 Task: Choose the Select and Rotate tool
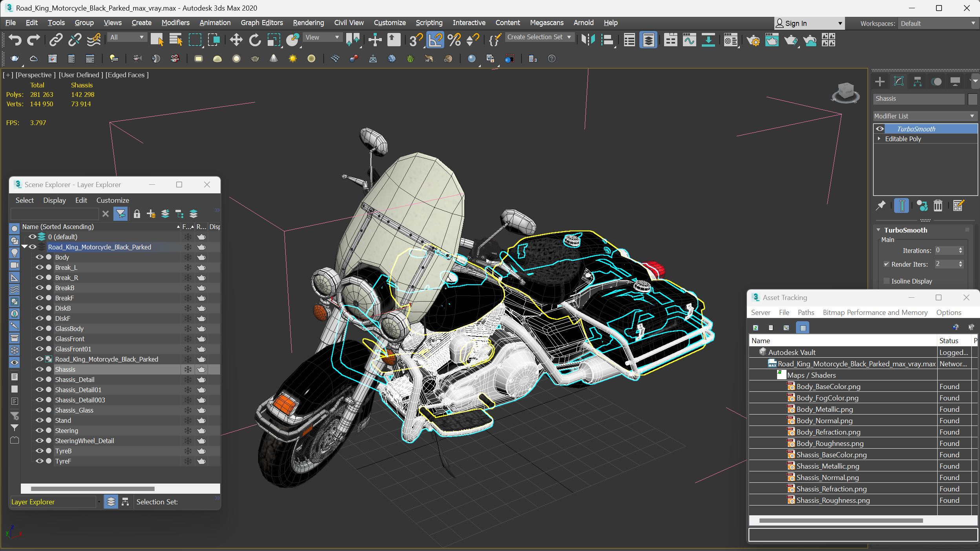point(255,40)
